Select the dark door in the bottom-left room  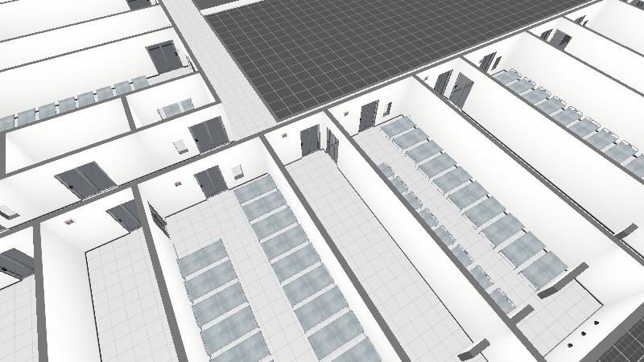click(x=125, y=216)
